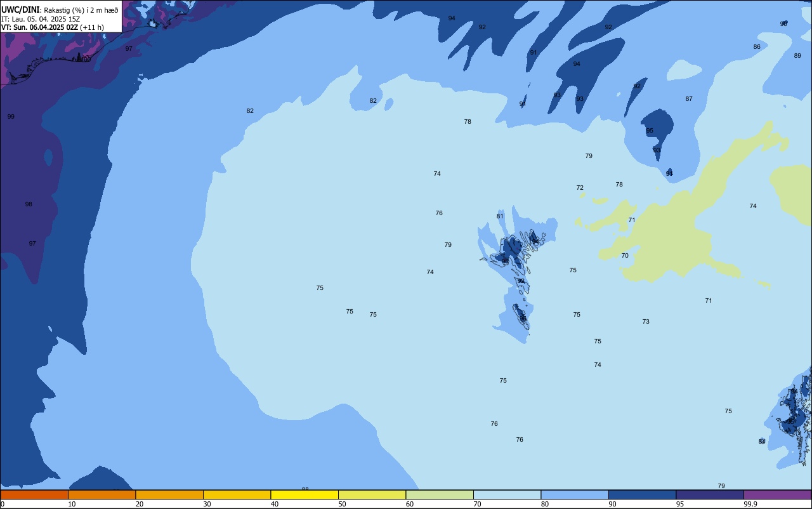Pick the 20–30 amber legend swatch
Image resolution: width=812 pixels, height=509 pixels.
[169, 494]
